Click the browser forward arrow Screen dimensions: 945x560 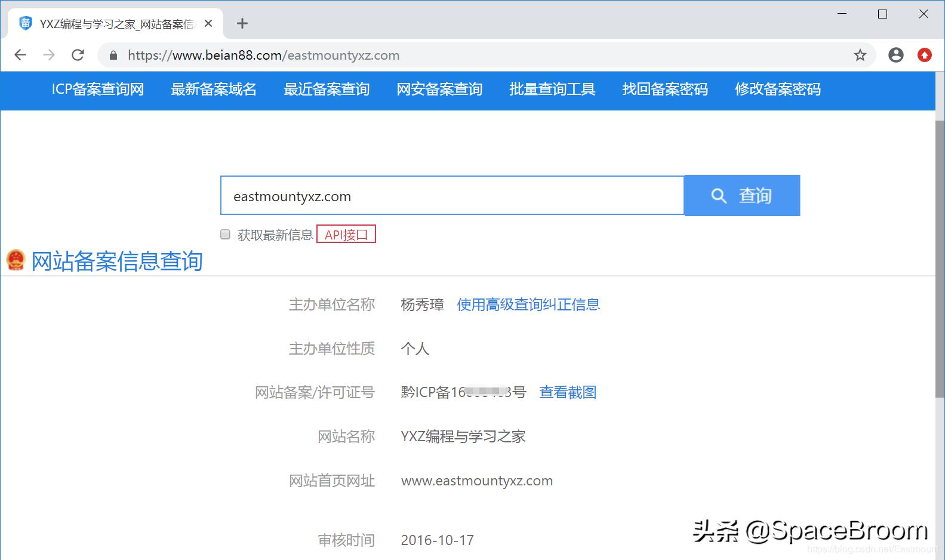(x=49, y=55)
